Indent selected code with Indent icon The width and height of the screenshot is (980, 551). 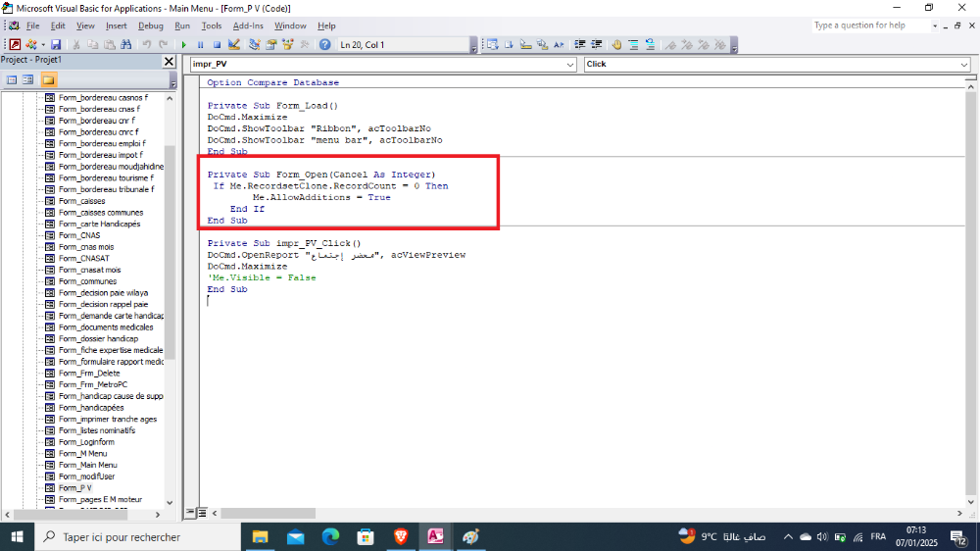[580, 44]
